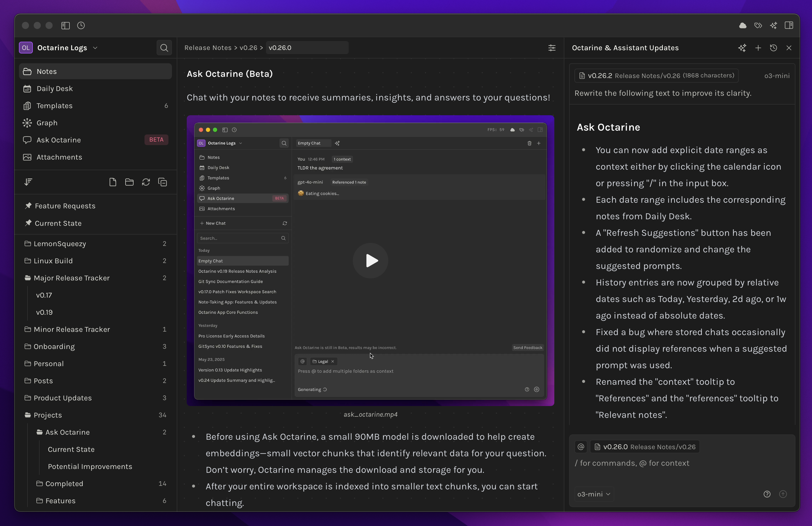Click the cloud sync icon
This screenshot has width=812, height=526.
[x=743, y=26]
